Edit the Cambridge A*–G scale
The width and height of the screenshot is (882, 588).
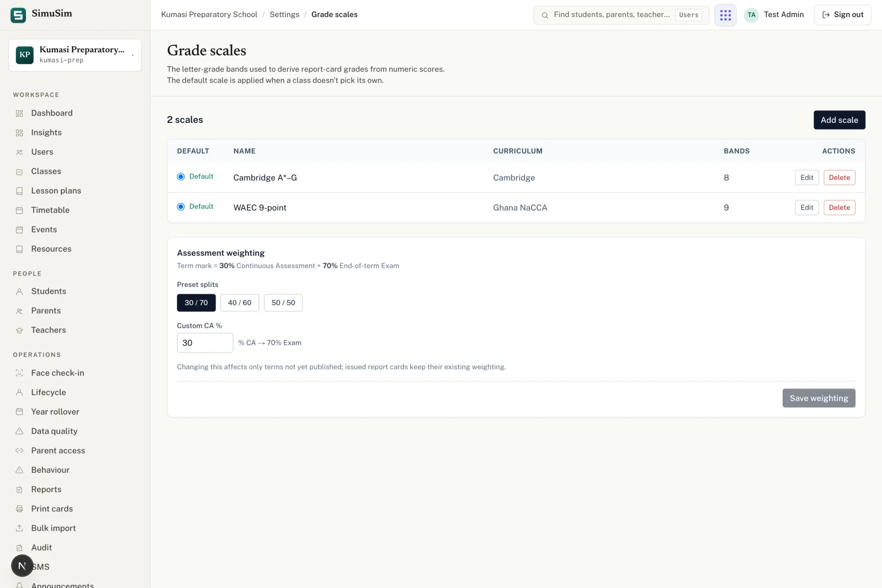806,177
